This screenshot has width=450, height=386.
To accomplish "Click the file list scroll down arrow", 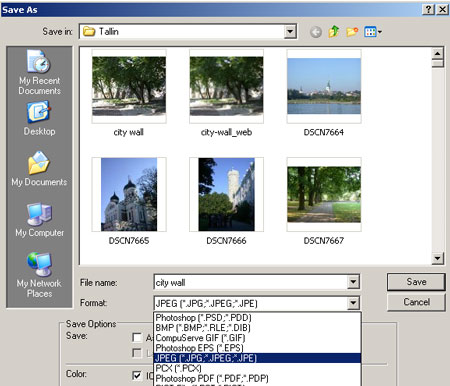I will point(437,258).
